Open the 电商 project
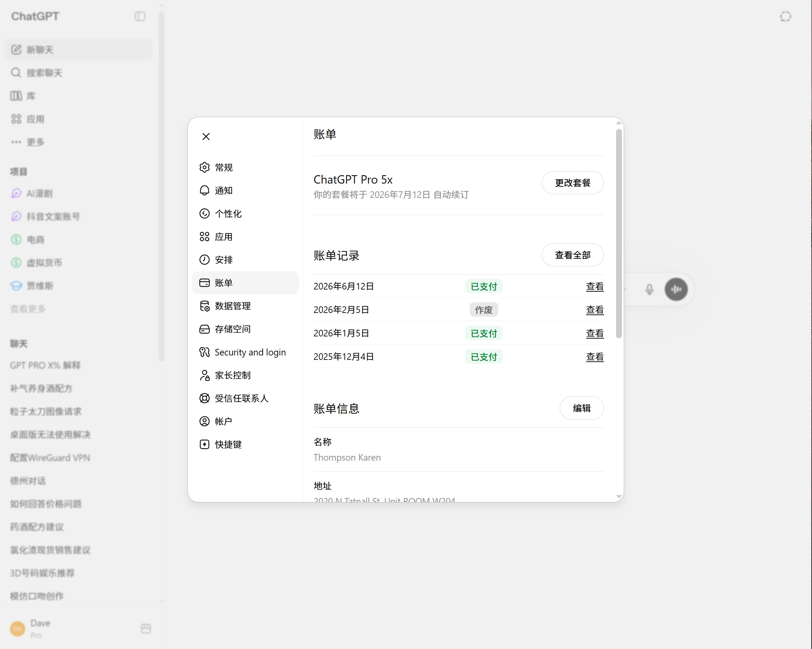Image resolution: width=812 pixels, height=649 pixels. [x=78, y=240]
